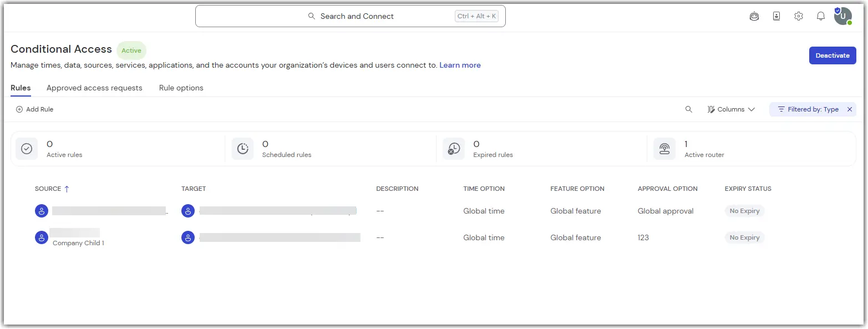Switch to Approved access requests tab
Viewport: 868px width, 329px height.
94,88
